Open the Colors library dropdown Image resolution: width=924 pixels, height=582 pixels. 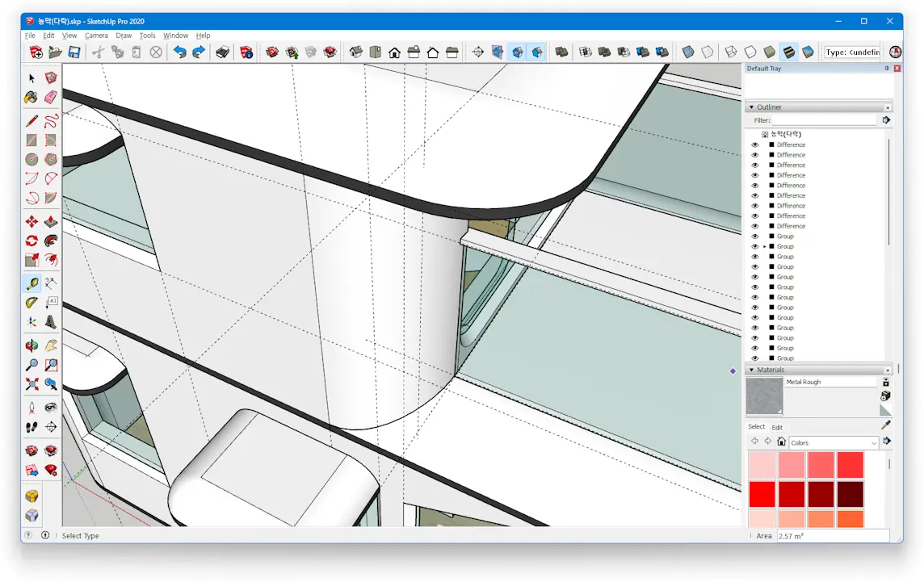[x=834, y=442]
